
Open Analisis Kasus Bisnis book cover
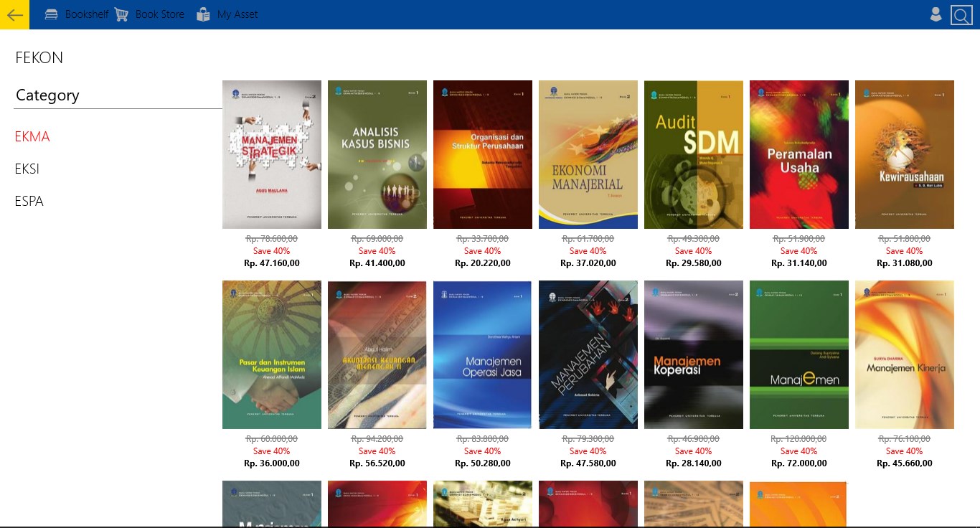[x=377, y=154]
